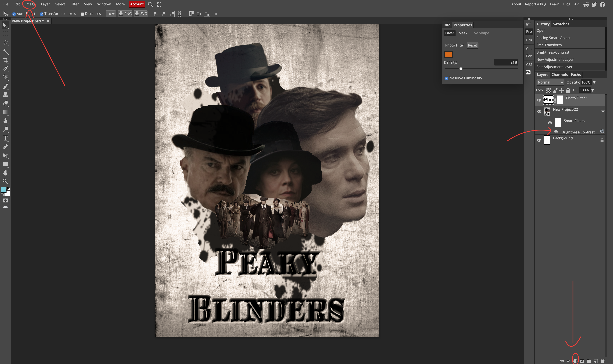Select the Crop tool
Viewport: 613px width, 364px height.
pyautogui.click(x=5, y=60)
